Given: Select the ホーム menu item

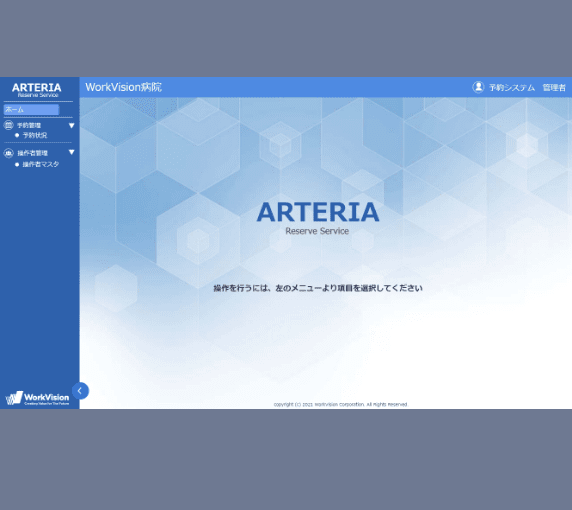Looking at the screenshot, I should click(x=31, y=109).
